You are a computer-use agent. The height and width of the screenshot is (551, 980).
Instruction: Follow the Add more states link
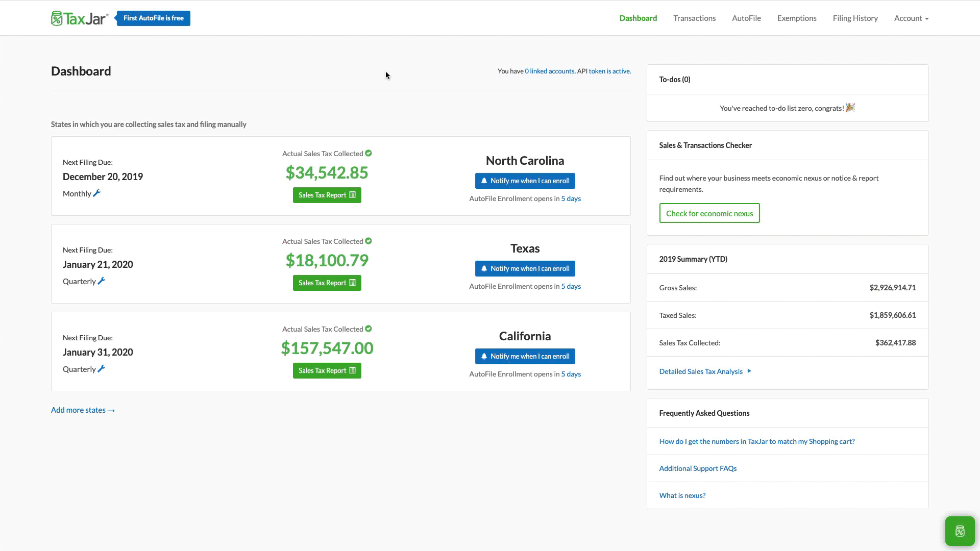83,410
